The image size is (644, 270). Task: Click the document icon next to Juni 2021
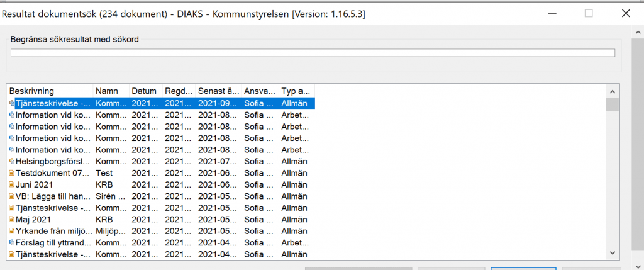point(11,184)
